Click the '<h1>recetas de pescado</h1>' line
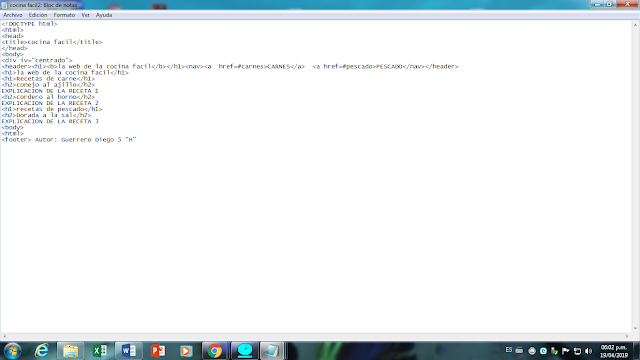Viewport: 640px width, 360px height. pos(52,109)
